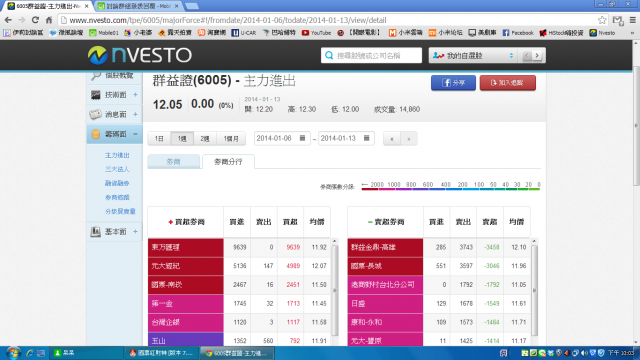Click the start date field 2014-01-06
640x360 pixels.
(282, 138)
